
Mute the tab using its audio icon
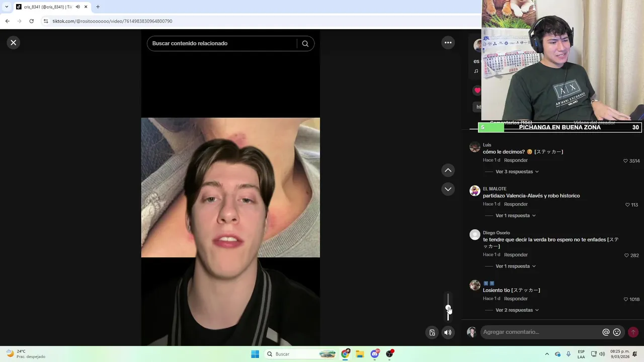click(77, 7)
